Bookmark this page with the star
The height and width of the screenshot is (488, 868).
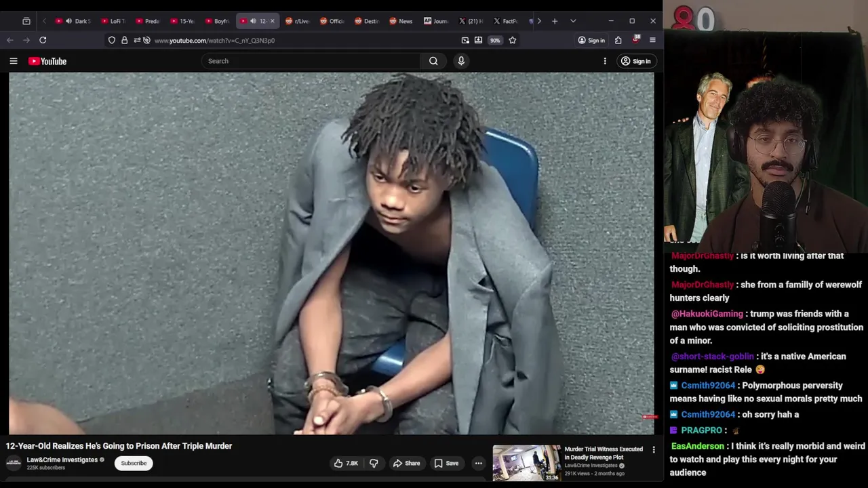coord(513,40)
